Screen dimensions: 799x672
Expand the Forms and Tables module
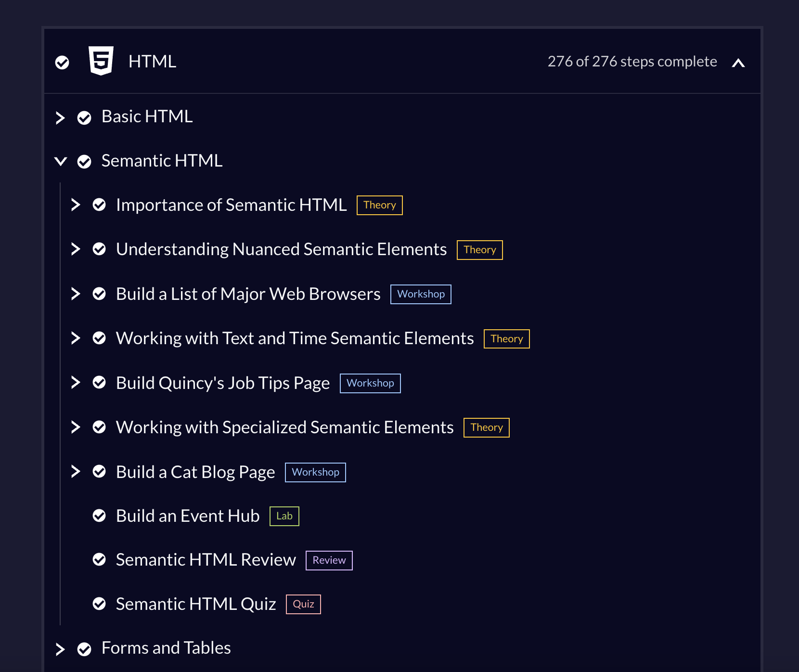pos(60,649)
